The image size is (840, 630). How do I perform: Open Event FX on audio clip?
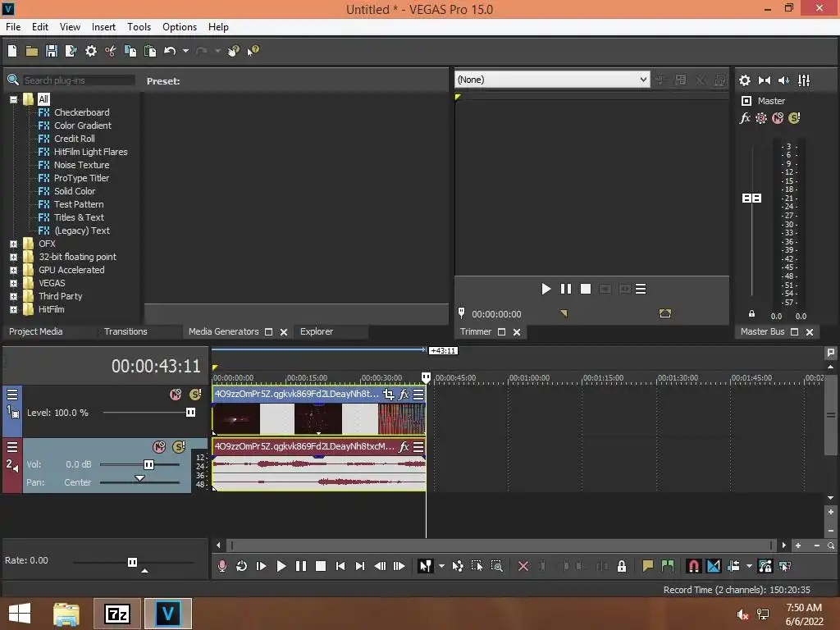(404, 447)
